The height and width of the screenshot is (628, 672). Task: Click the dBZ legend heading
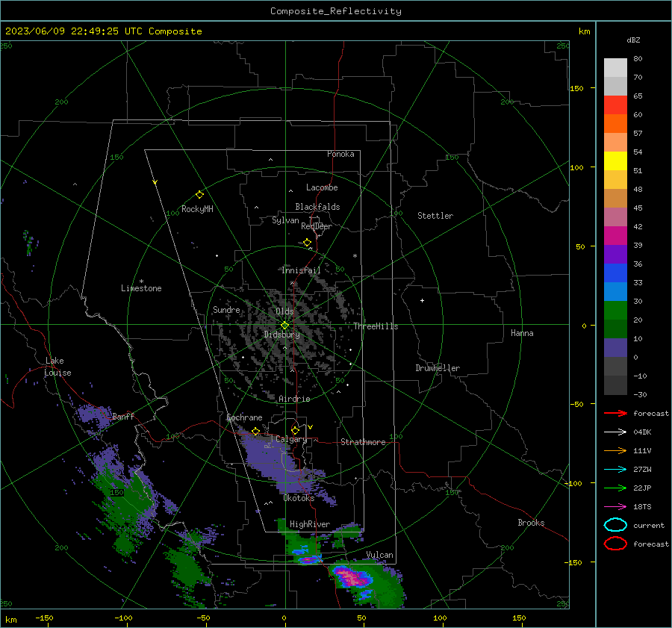[x=633, y=40]
